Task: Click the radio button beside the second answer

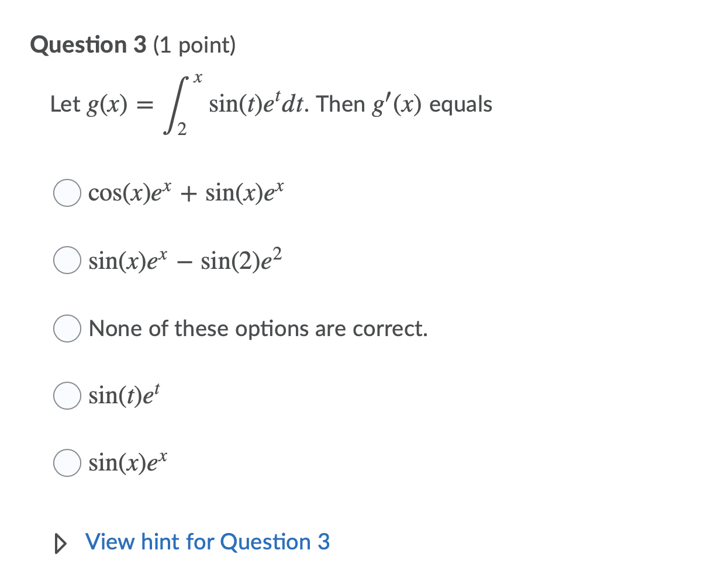Action: coord(67,261)
